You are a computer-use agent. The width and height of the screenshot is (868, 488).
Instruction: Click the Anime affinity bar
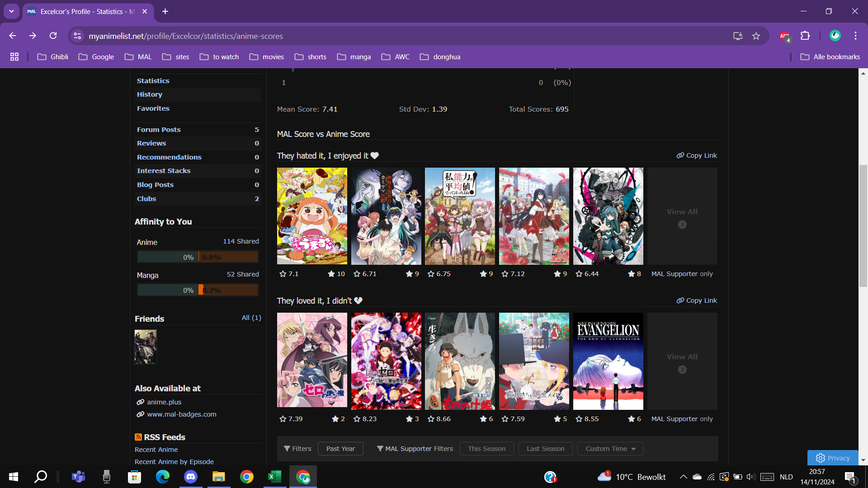198,257
